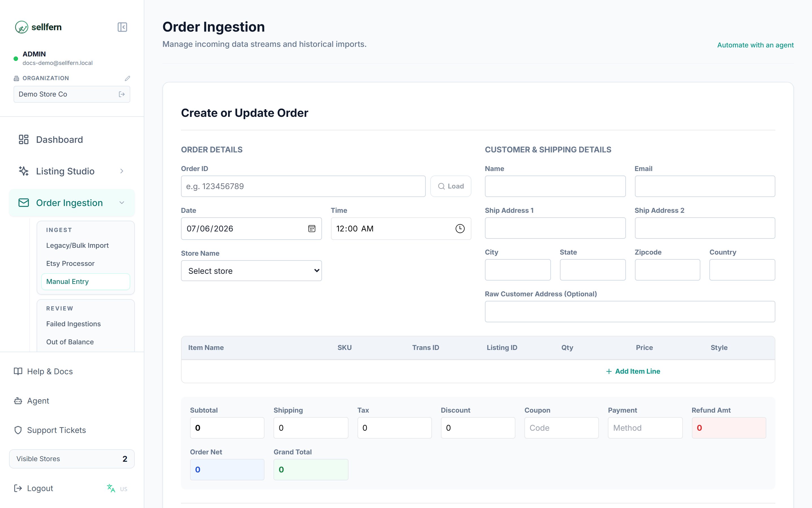Image resolution: width=812 pixels, height=508 pixels.
Task: Select Manual Entry
Action: (x=85, y=282)
